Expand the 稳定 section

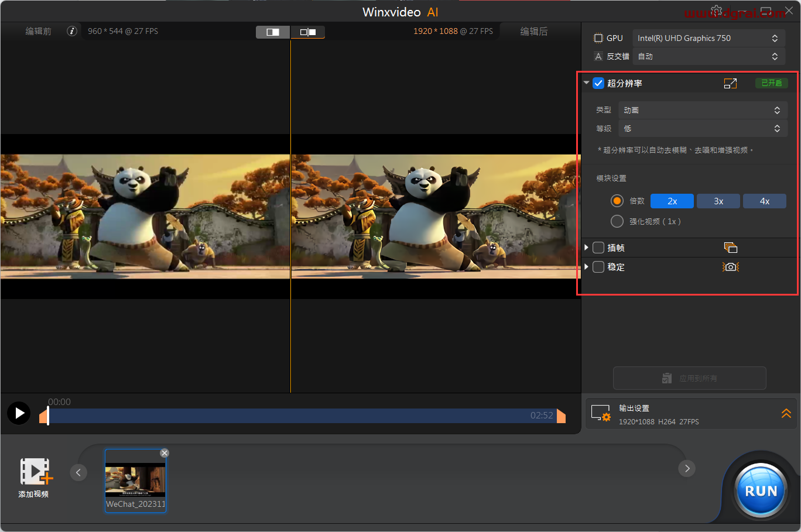586,267
